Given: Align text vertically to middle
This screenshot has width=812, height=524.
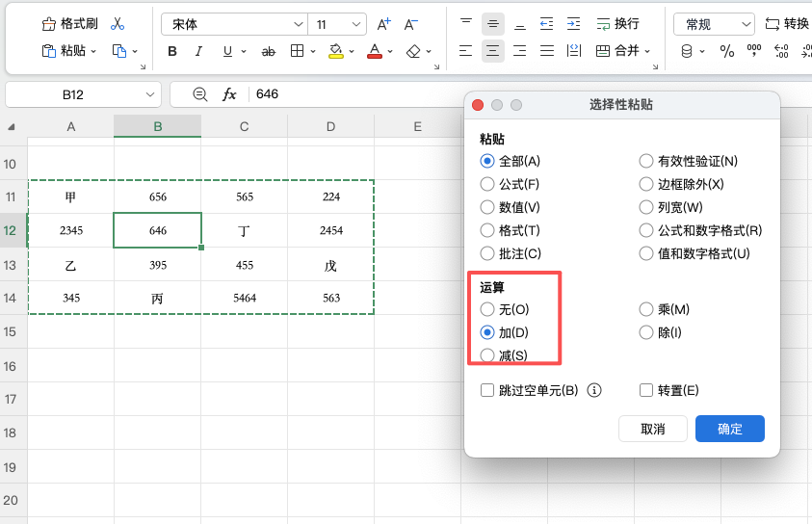Looking at the screenshot, I should pos(493,24).
